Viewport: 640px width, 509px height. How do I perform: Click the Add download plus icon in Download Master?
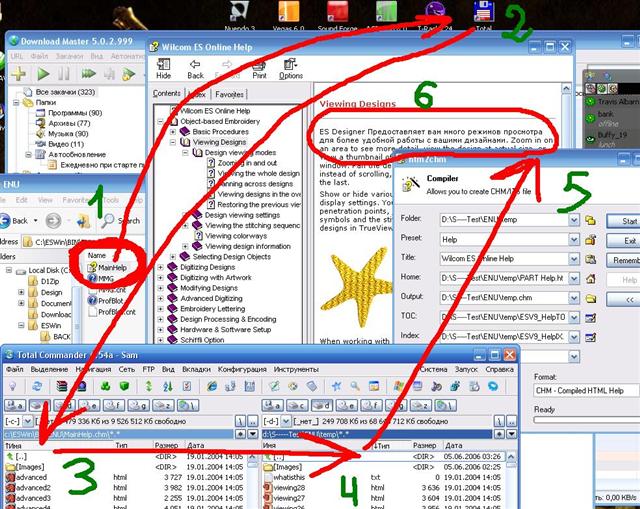[x=18, y=73]
